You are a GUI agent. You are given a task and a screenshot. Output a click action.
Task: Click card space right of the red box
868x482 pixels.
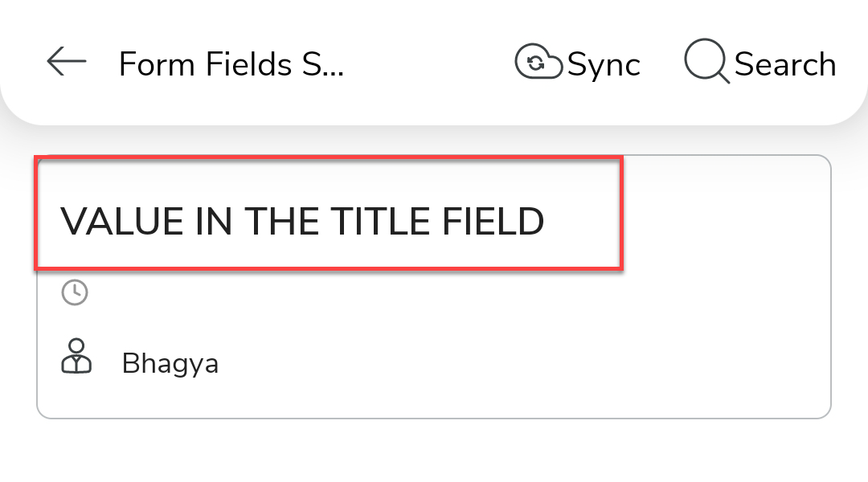(x=723, y=217)
